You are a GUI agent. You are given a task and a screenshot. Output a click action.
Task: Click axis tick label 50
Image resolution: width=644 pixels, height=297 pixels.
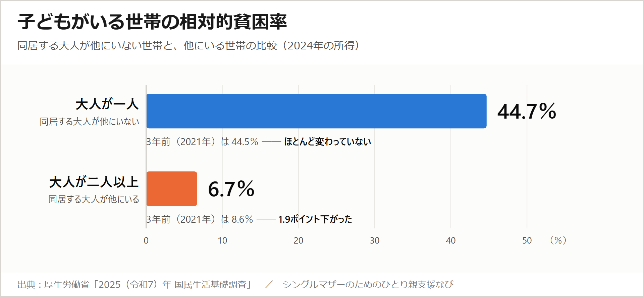click(x=527, y=241)
